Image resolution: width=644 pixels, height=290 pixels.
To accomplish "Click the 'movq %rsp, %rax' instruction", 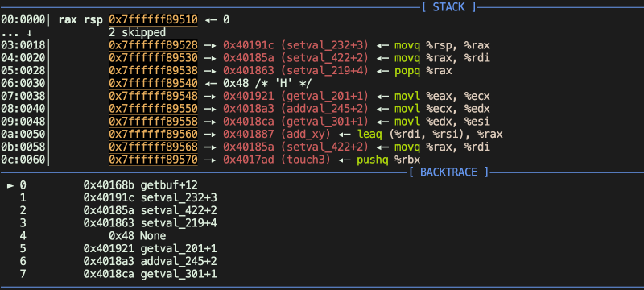I will [442, 45].
